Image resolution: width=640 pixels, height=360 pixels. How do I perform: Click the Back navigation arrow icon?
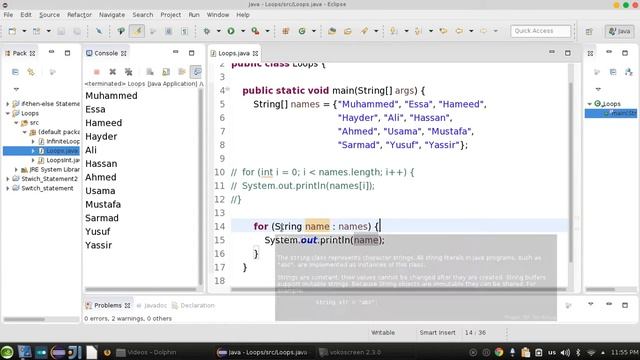click(459, 31)
